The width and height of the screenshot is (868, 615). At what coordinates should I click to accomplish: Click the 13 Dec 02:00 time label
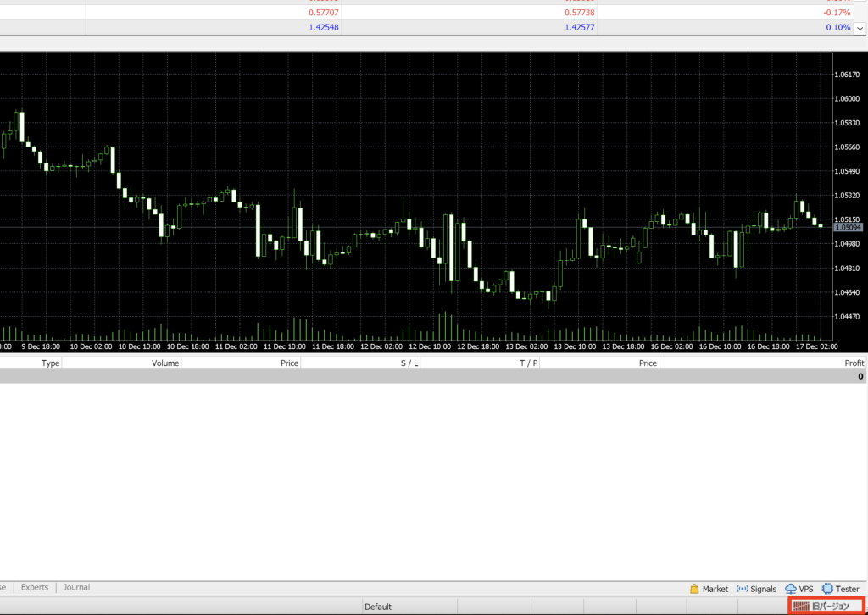coord(526,346)
